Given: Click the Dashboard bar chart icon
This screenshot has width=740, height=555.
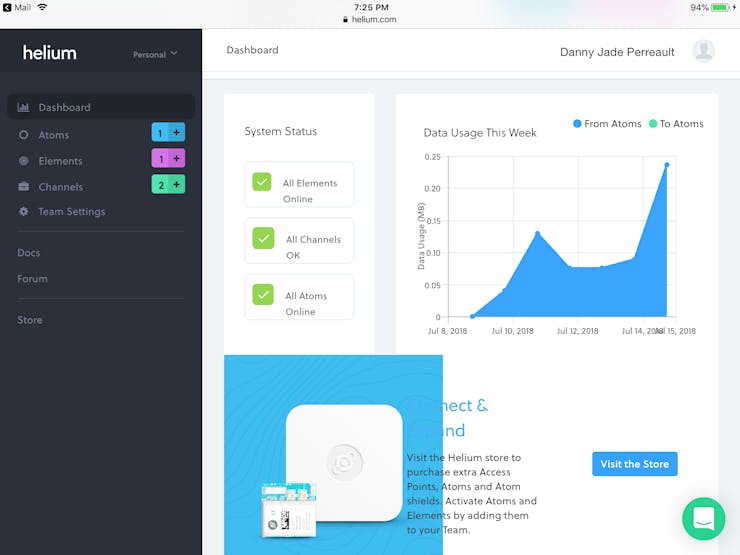Looking at the screenshot, I should pos(23,108).
